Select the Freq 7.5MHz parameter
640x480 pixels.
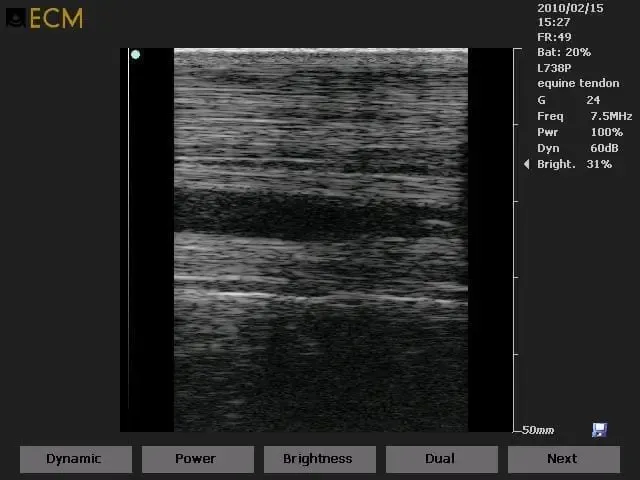tap(584, 116)
